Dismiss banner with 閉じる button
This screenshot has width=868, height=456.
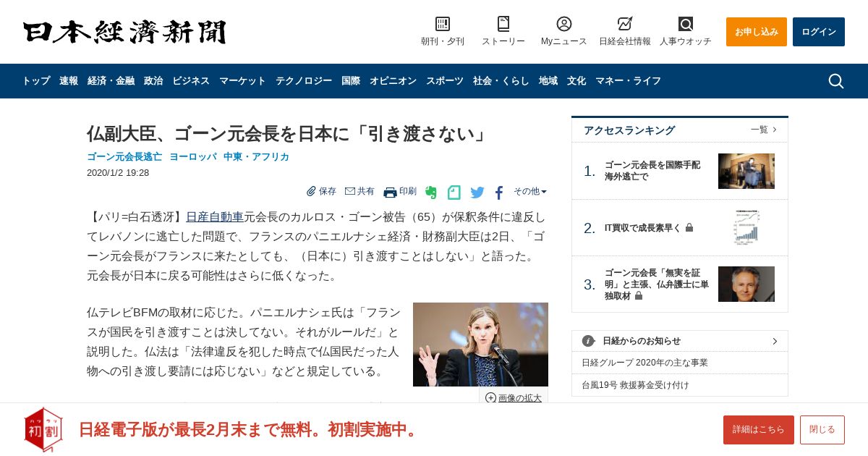click(x=822, y=430)
